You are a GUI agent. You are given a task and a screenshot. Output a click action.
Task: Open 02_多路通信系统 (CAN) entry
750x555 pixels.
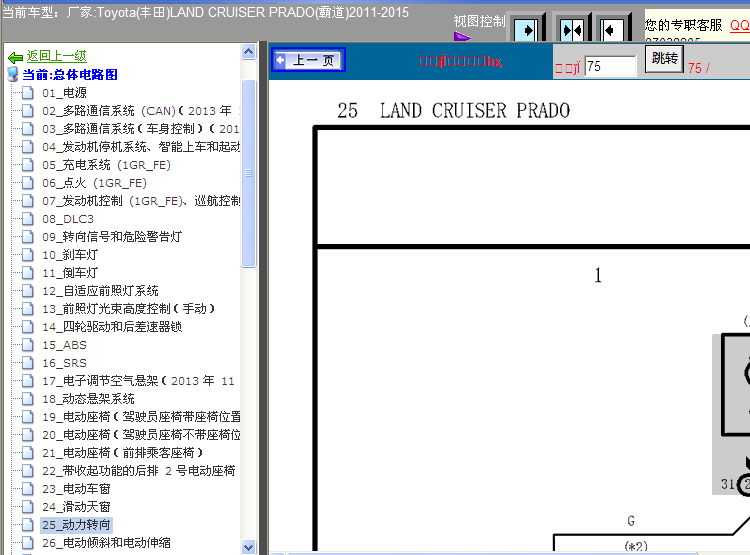(x=141, y=111)
